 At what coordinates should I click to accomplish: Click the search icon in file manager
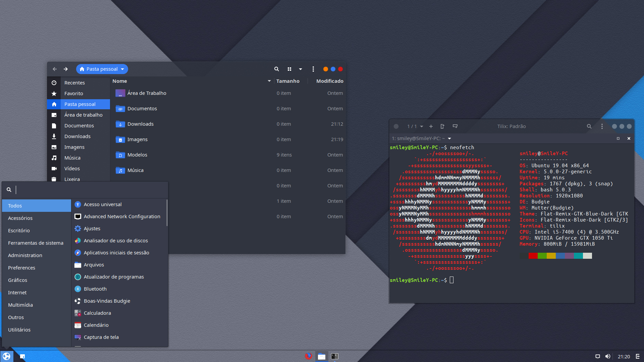coord(276,69)
